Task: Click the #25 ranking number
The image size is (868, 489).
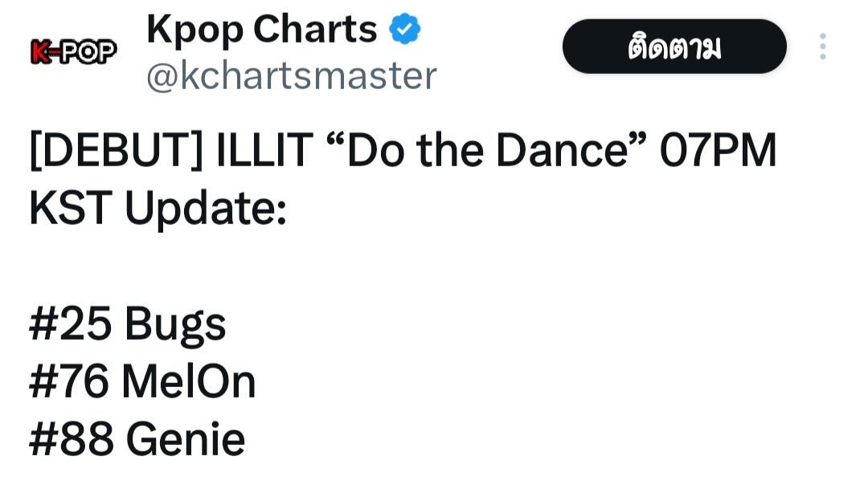Action: 70,324
